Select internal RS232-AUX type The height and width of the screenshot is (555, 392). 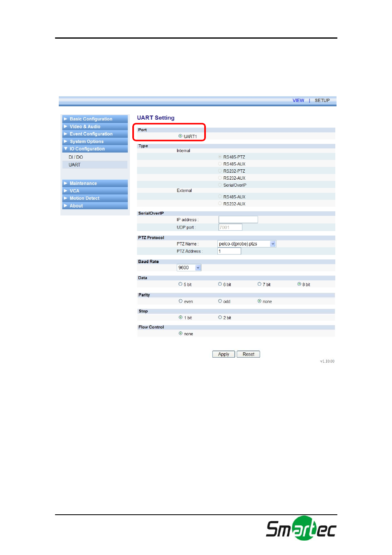click(x=220, y=178)
